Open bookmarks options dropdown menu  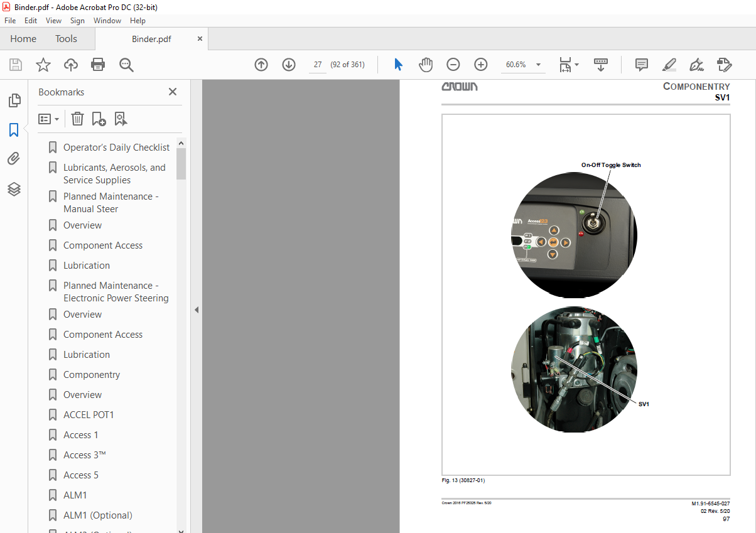(x=48, y=119)
